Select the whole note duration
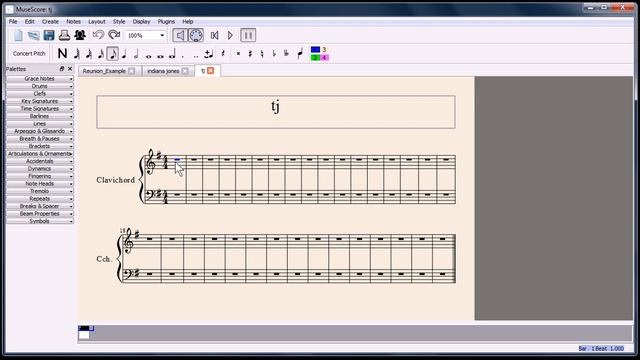Image resolution: width=640 pixels, height=360 pixels. (149, 56)
